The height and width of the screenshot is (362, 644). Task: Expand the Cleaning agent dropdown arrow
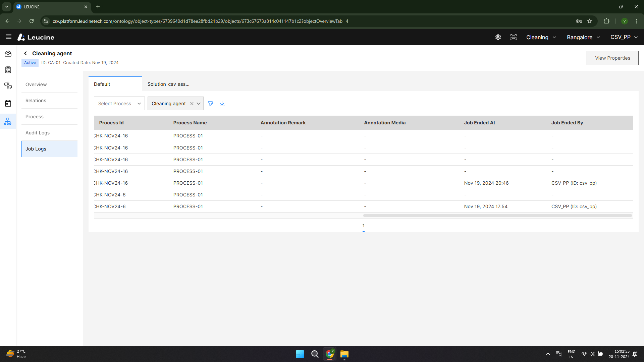pos(199,104)
